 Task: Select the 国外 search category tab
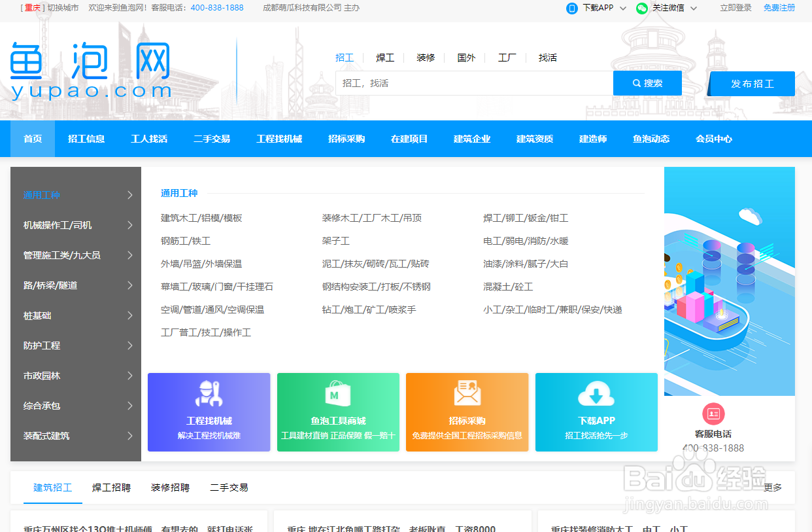click(x=466, y=58)
